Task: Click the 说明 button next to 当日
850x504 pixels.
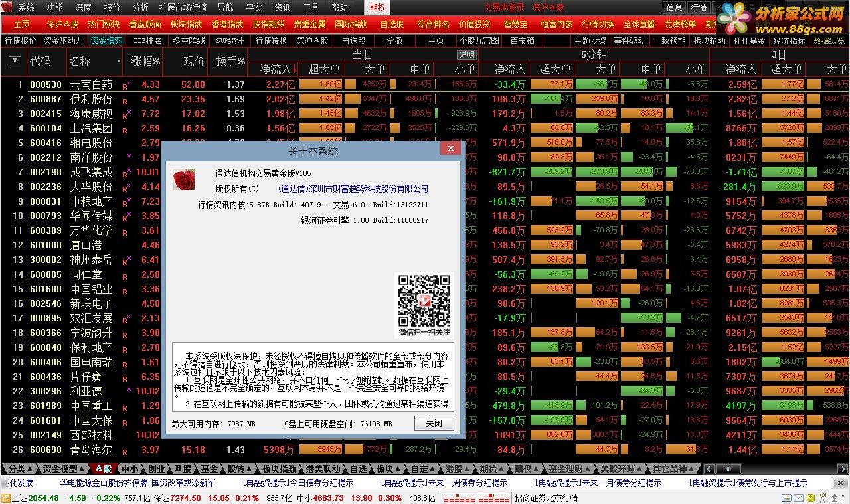Action: (466, 55)
